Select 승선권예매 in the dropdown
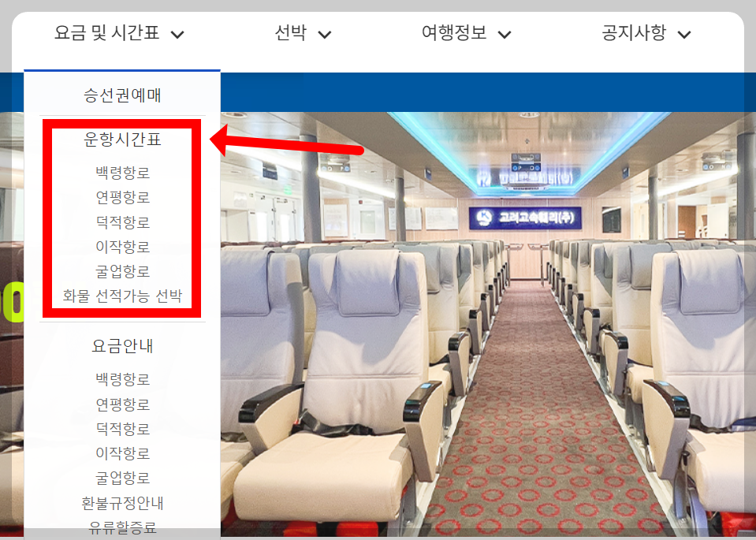Image resolution: width=756 pixels, height=540 pixels. coord(122,95)
